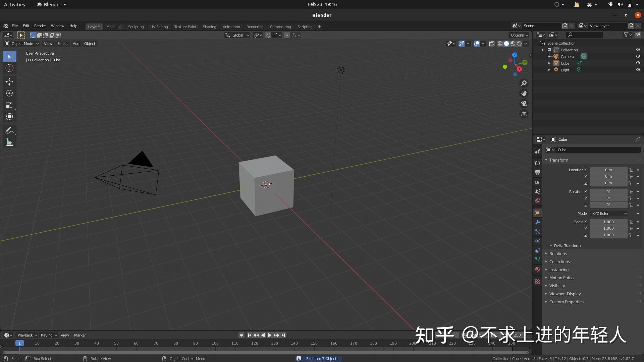Open the XYZ Euler rotation mode dropdown
This screenshot has width=644, height=362.
pos(608,214)
